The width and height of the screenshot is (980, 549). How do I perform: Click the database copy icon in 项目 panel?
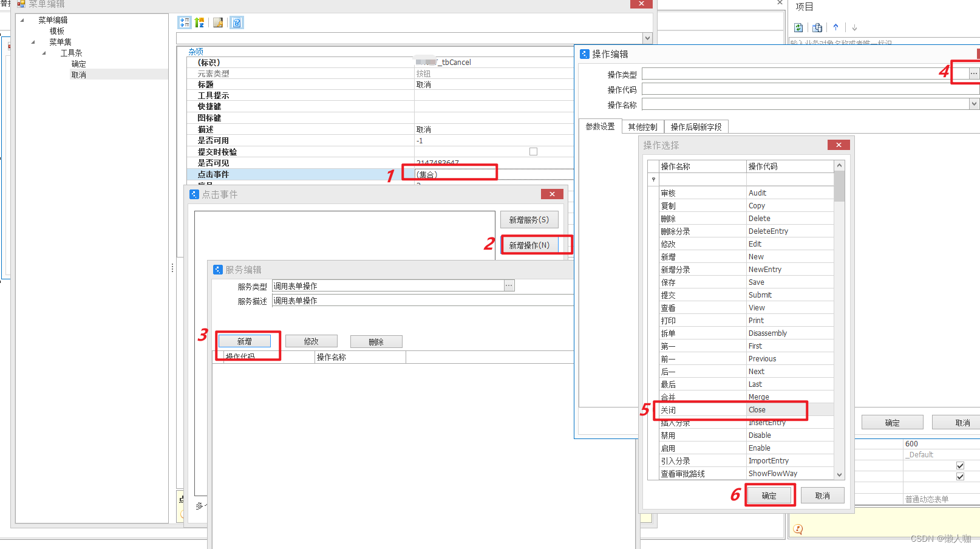[817, 27]
